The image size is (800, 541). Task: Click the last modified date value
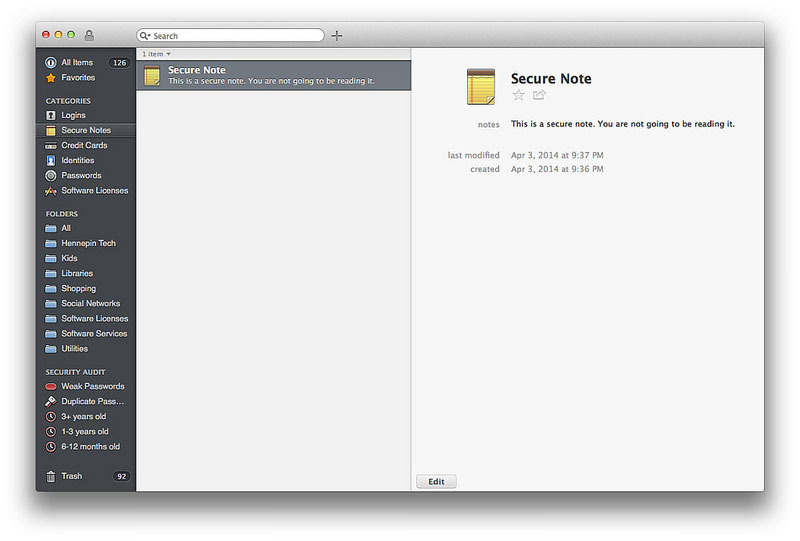(557, 155)
